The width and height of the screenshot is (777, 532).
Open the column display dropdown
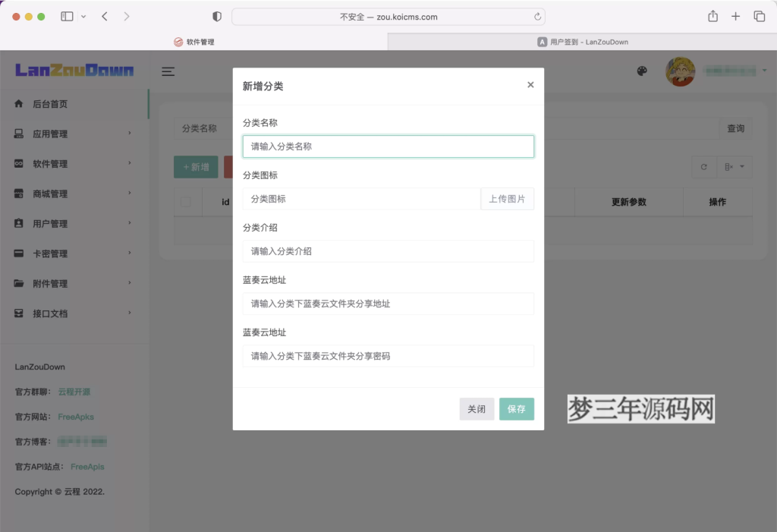[734, 166]
